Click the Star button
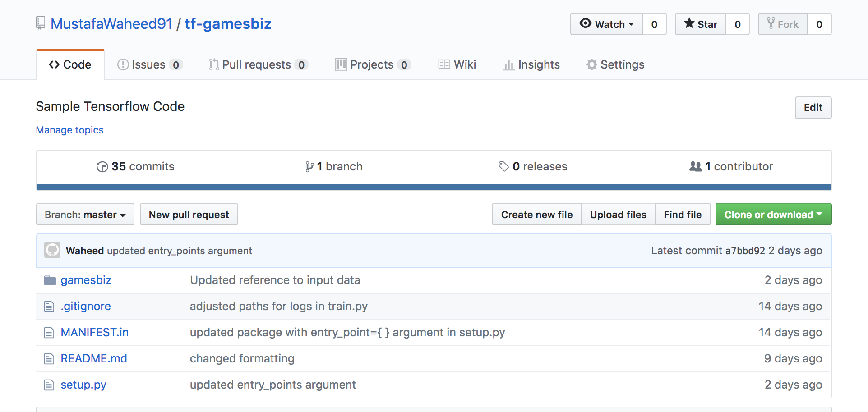868x412 pixels. point(701,24)
